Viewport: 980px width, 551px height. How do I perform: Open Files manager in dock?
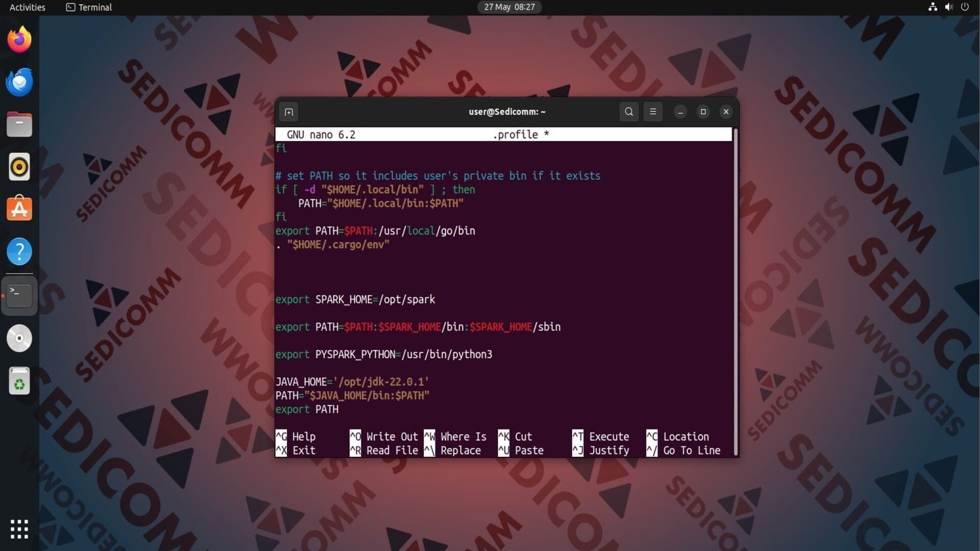click(x=19, y=124)
